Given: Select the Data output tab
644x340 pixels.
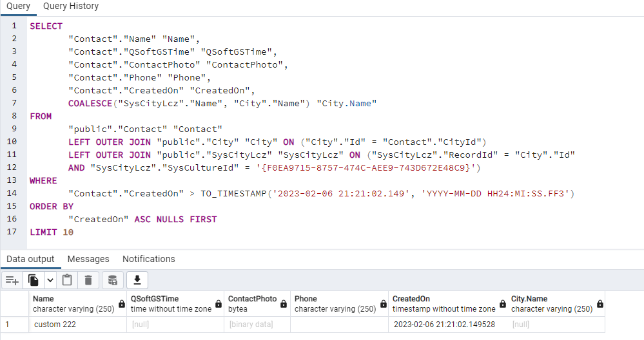Looking at the screenshot, I should 30,260.
